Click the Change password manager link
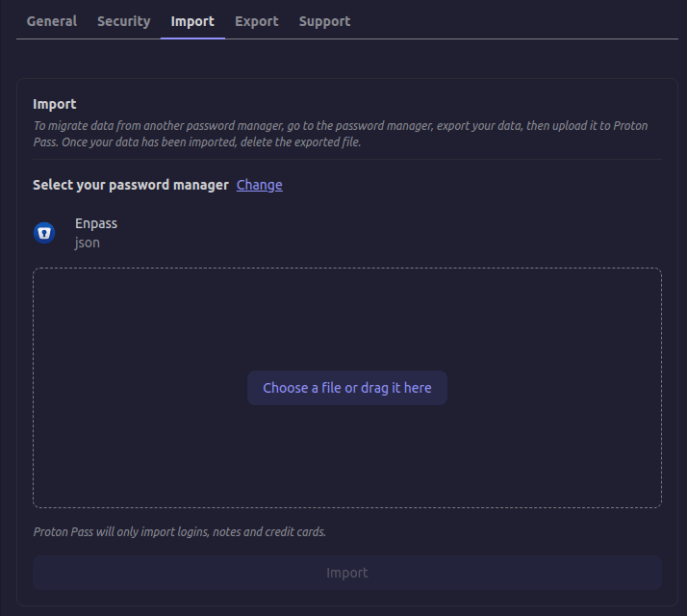Screen dimensions: 687x616 pyautogui.click(x=260, y=185)
